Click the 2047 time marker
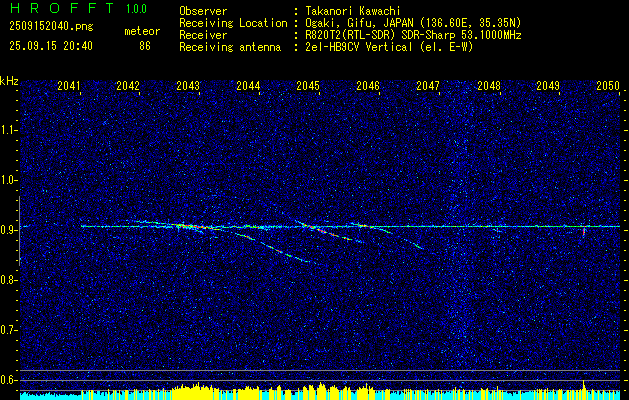 pos(428,86)
